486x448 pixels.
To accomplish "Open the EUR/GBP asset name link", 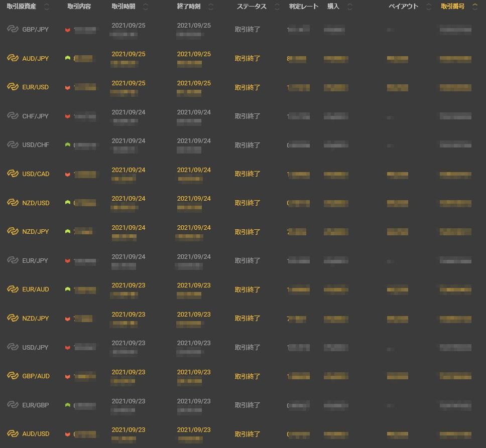I will coord(35,405).
